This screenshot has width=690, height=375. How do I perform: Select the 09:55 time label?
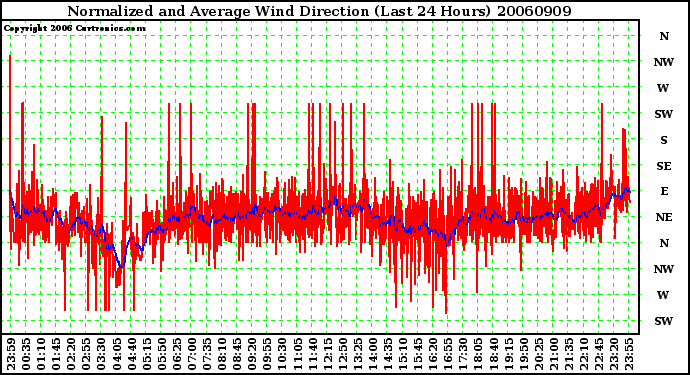point(268,354)
